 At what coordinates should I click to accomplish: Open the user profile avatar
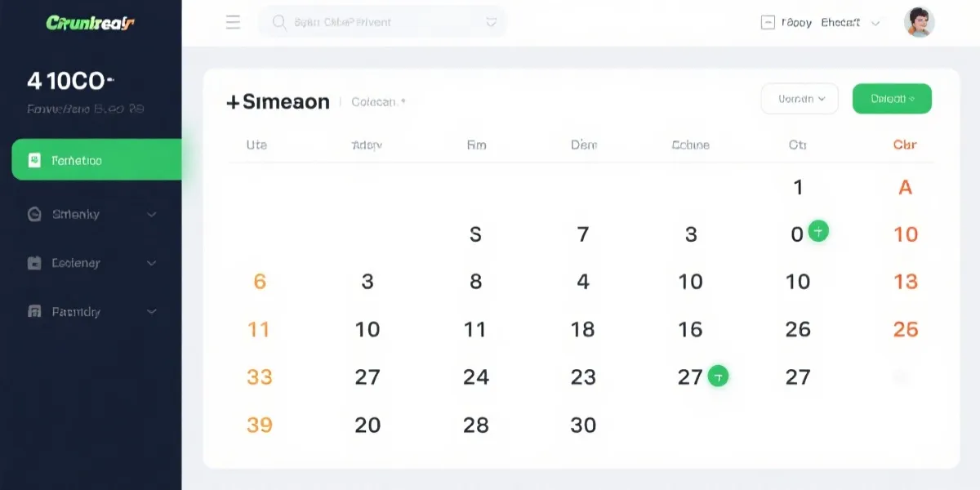tap(919, 23)
